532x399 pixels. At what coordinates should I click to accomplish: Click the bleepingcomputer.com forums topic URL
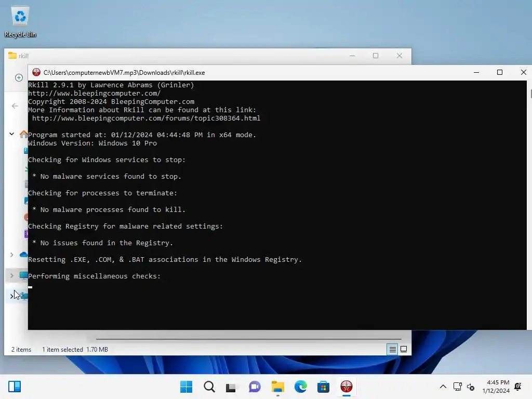pyautogui.click(x=146, y=118)
